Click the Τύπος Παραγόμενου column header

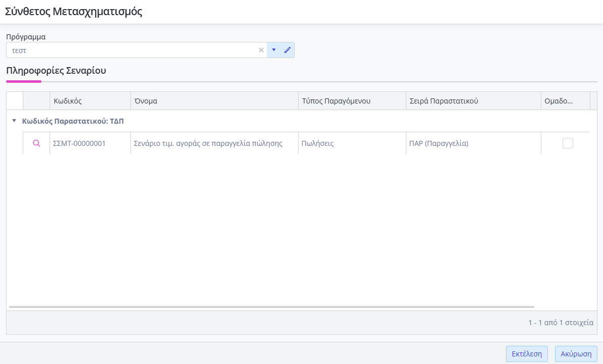pyautogui.click(x=336, y=101)
